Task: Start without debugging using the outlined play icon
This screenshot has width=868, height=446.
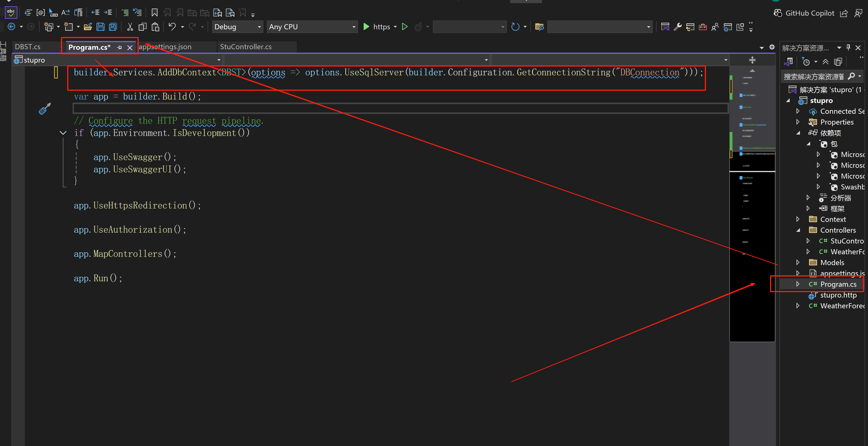Action: (x=405, y=26)
